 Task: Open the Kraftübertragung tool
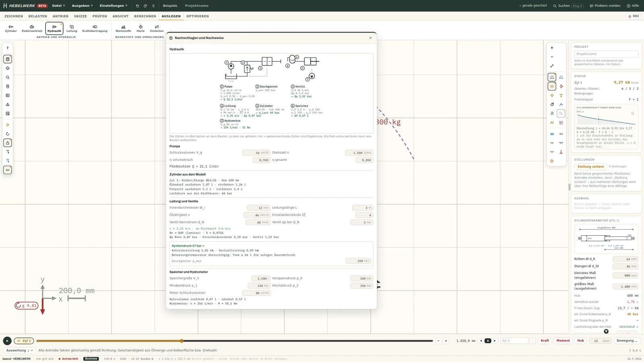coord(95,29)
